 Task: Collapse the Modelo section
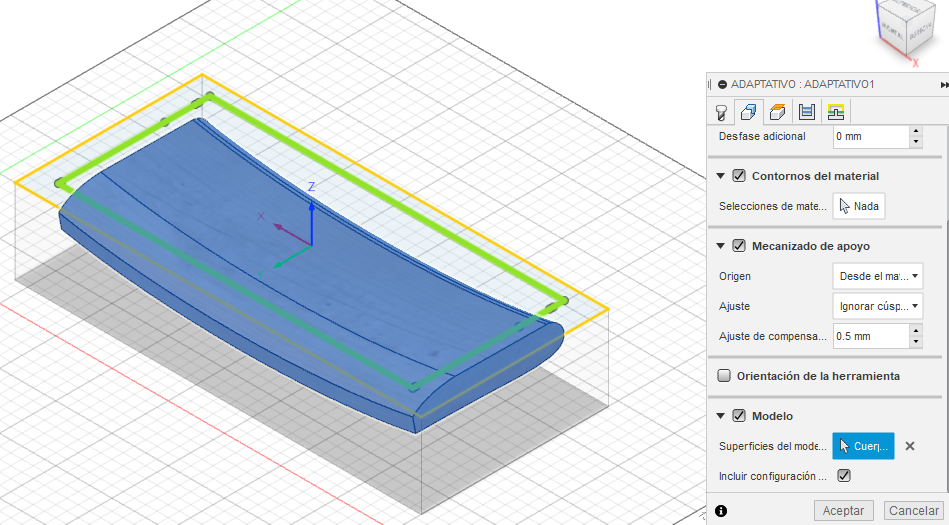(722, 416)
